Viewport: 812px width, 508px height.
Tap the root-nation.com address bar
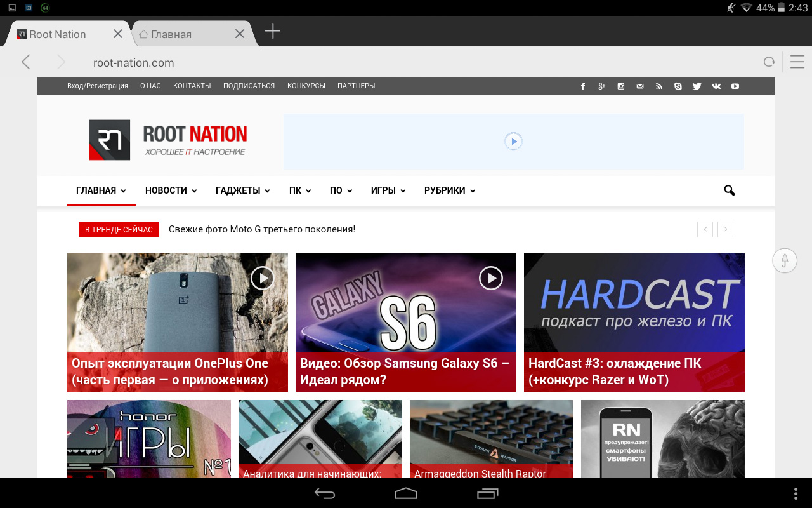coord(419,62)
